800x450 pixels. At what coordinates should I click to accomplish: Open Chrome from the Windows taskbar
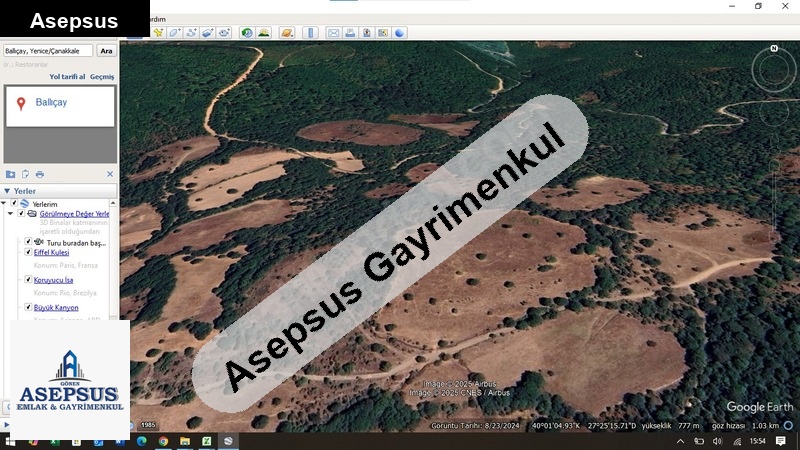tap(163, 441)
